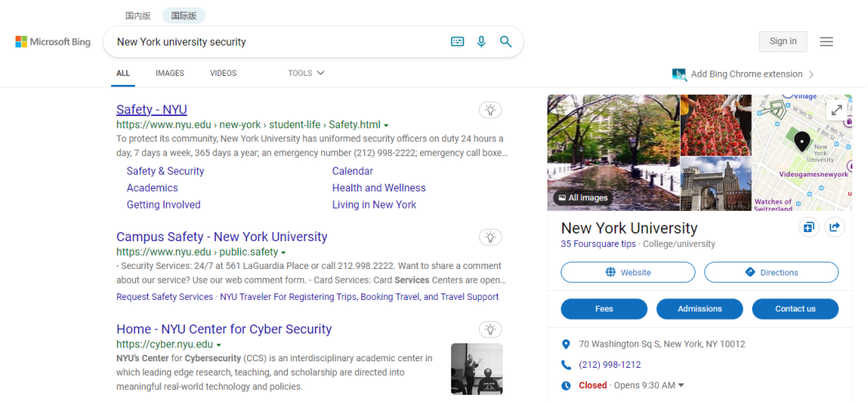Image resolution: width=868 pixels, height=403 pixels.
Task: Expand the TOOLS dropdown
Action: click(x=306, y=73)
